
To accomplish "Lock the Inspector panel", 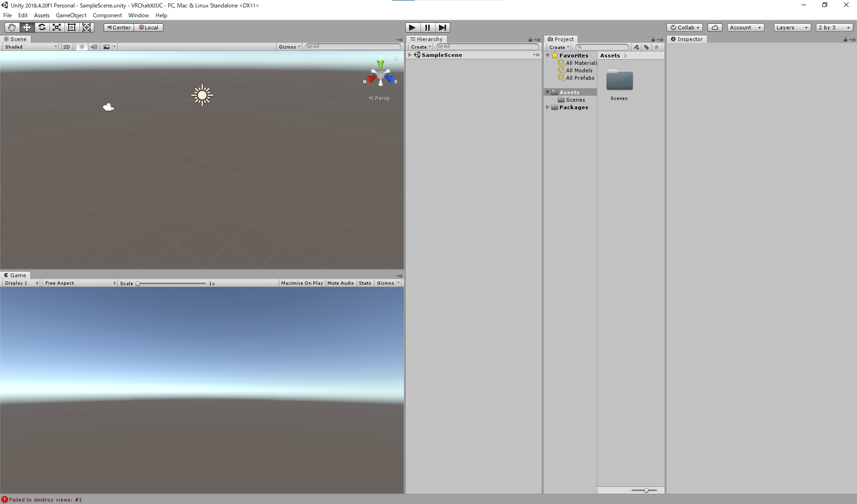I will tap(845, 40).
